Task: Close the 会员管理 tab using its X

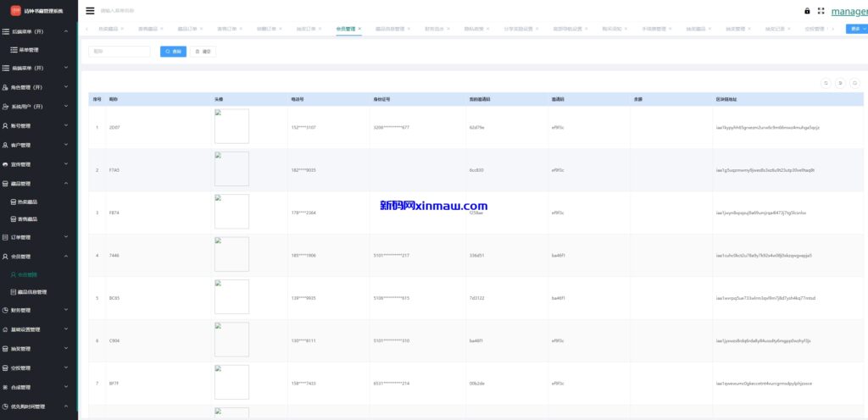Action: (359, 29)
